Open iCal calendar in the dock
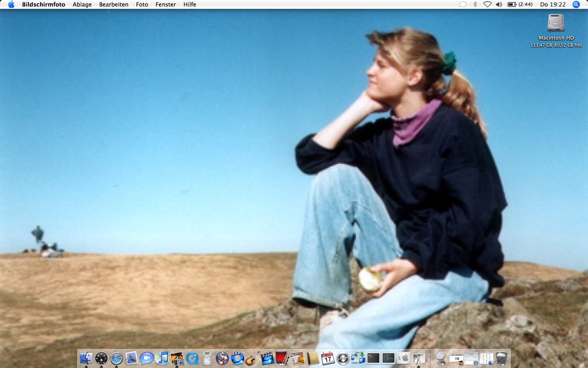The image size is (588, 368). pyautogui.click(x=328, y=359)
